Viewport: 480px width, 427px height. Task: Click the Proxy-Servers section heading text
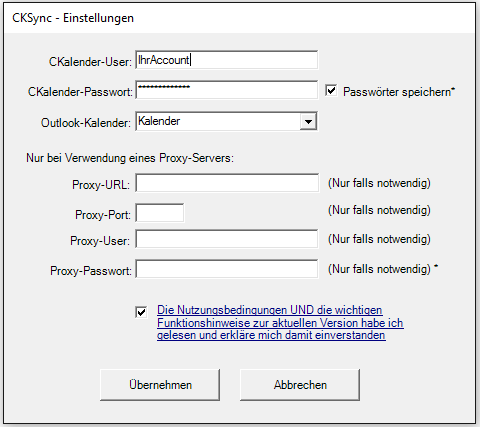[x=130, y=158]
